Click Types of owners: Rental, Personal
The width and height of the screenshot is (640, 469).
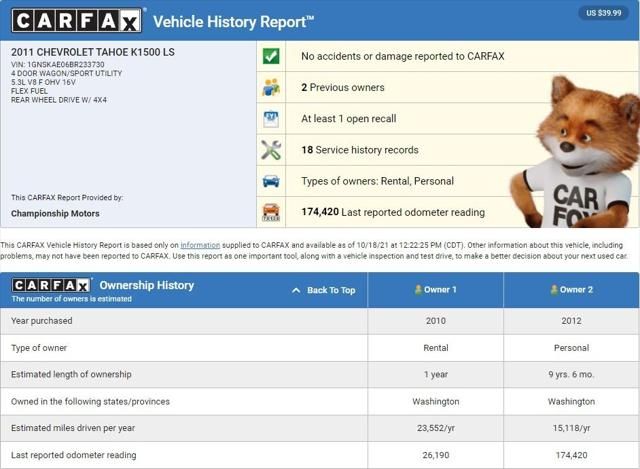(377, 181)
